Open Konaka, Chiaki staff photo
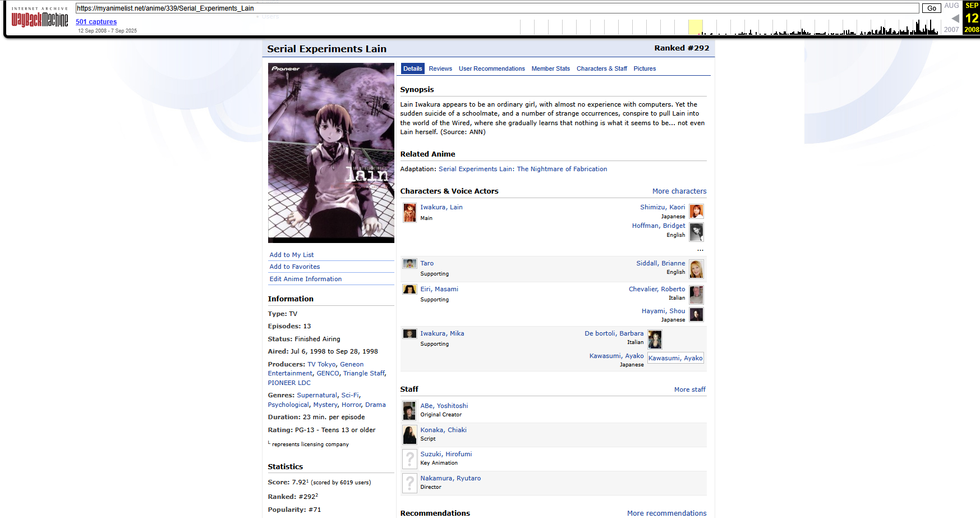Image resolution: width=980 pixels, height=518 pixels. pyautogui.click(x=410, y=435)
